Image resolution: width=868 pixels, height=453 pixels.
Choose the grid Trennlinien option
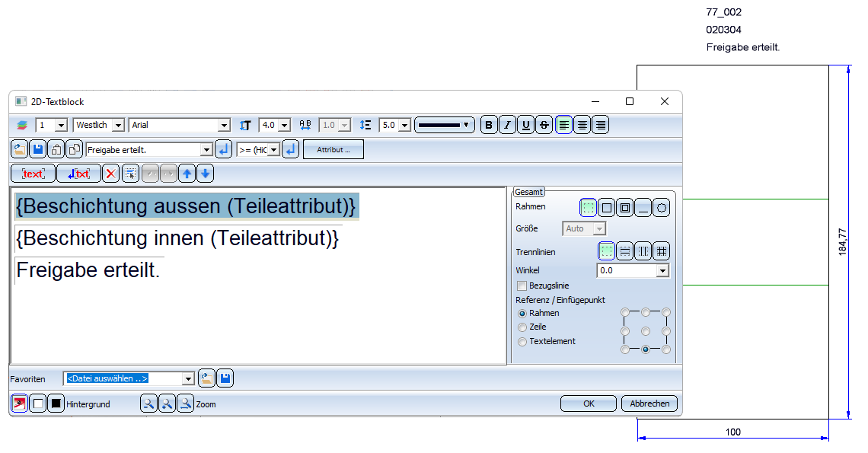tap(662, 250)
